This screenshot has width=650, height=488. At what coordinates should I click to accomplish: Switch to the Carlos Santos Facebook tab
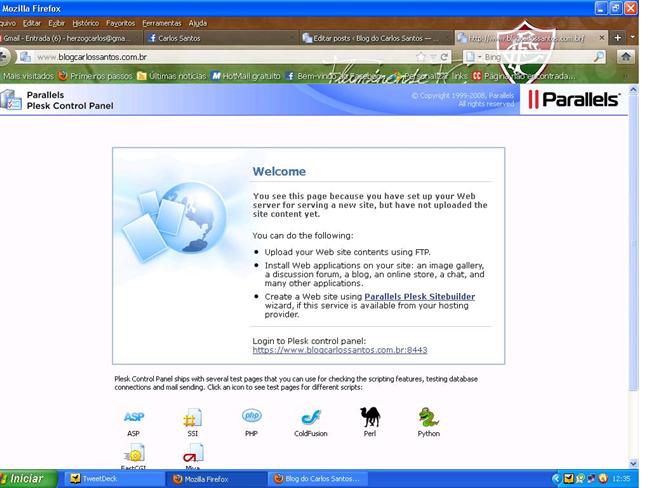point(221,38)
